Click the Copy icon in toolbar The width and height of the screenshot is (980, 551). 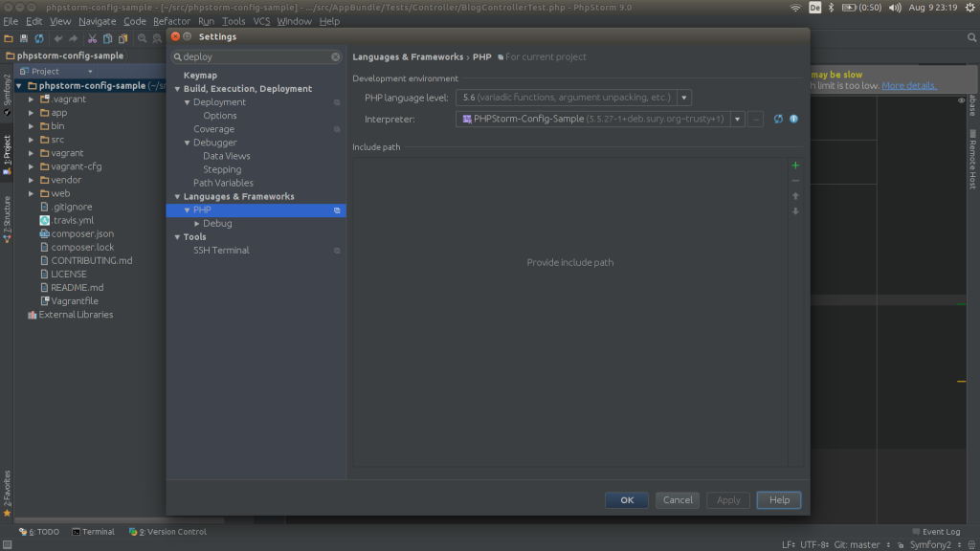tap(107, 38)
